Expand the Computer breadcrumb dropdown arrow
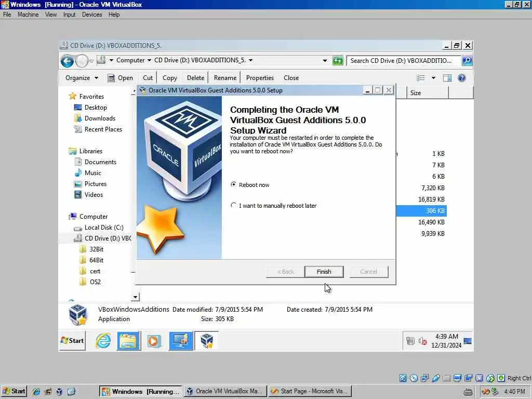This screenshot has width=532, height=399. [149, 60]
